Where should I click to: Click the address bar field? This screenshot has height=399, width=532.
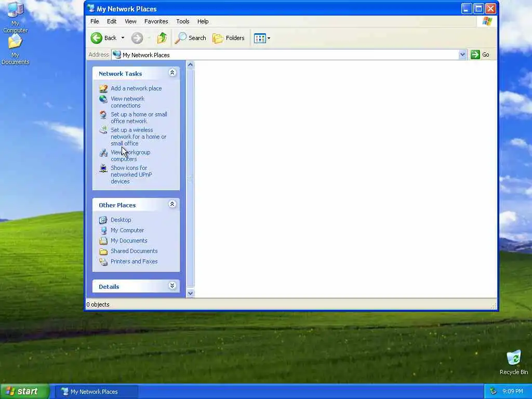285,55
